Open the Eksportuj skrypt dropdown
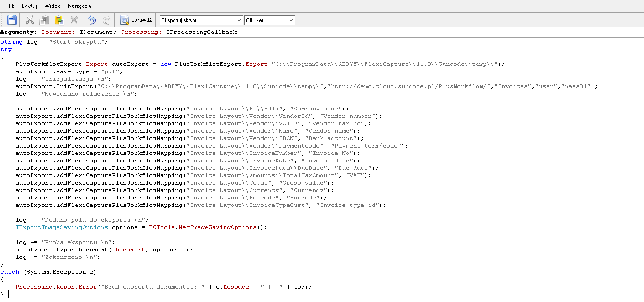The image size is (644, 302). click(201, 20)
